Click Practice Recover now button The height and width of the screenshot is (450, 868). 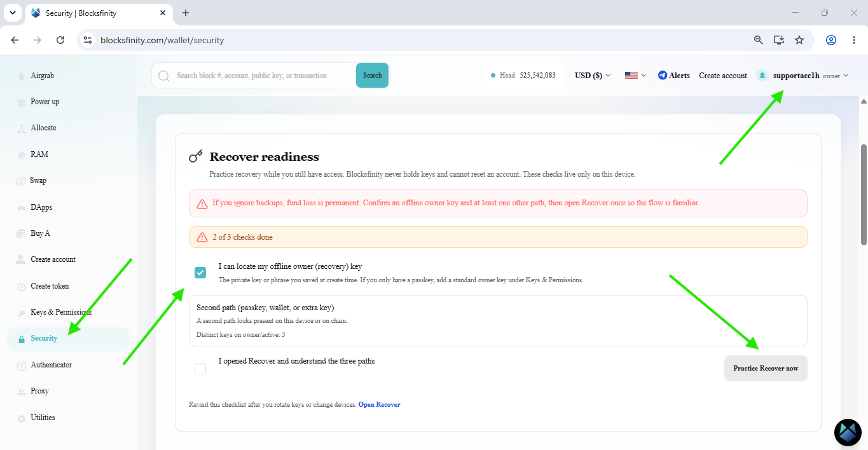pos(766,368)
